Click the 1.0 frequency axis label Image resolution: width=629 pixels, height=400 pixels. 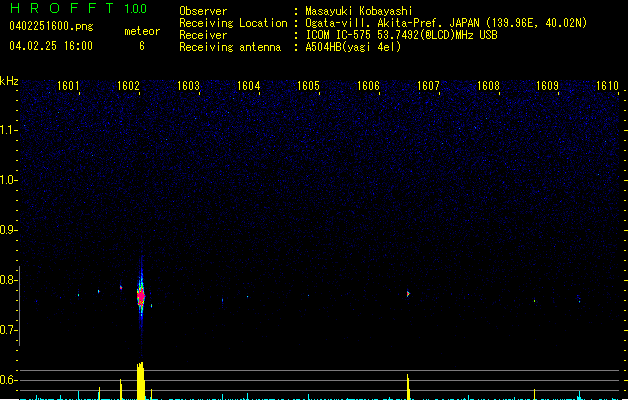click(9, 180)
